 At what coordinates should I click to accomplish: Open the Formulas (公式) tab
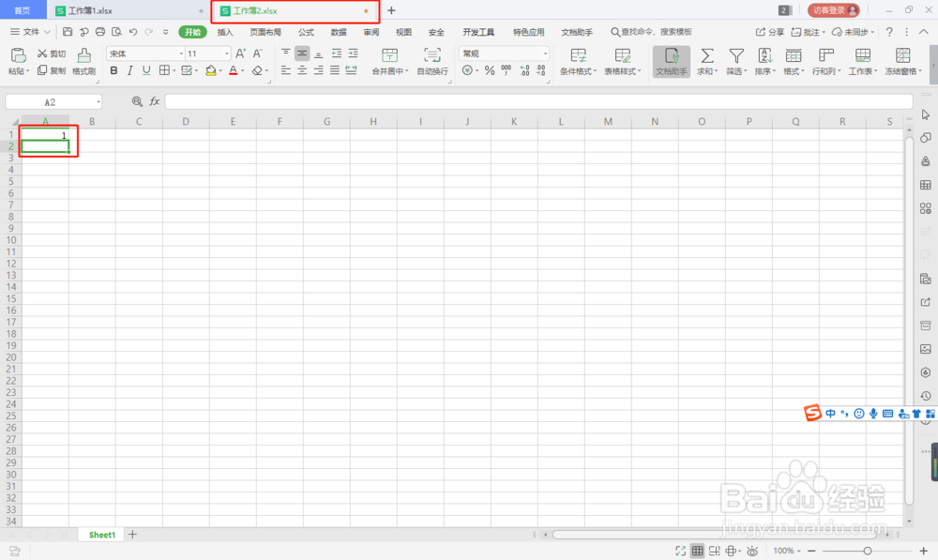coord(307,32)
